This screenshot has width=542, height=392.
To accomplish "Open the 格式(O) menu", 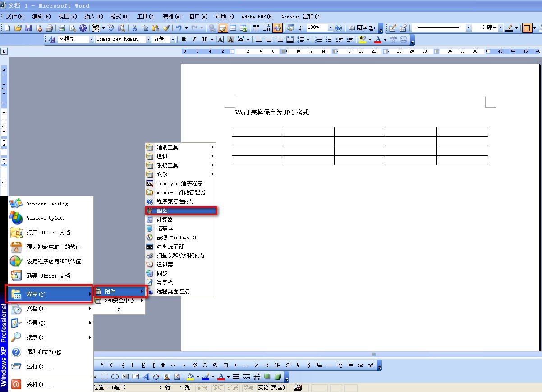I will click(x=119, y=17).
